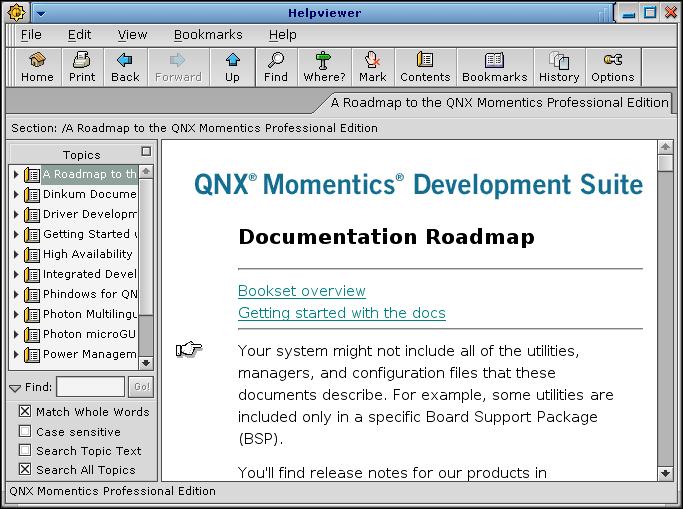683x509 pixels.
Task: Expand the Dinkum Documentation topic
Action: tap(16, 195)
